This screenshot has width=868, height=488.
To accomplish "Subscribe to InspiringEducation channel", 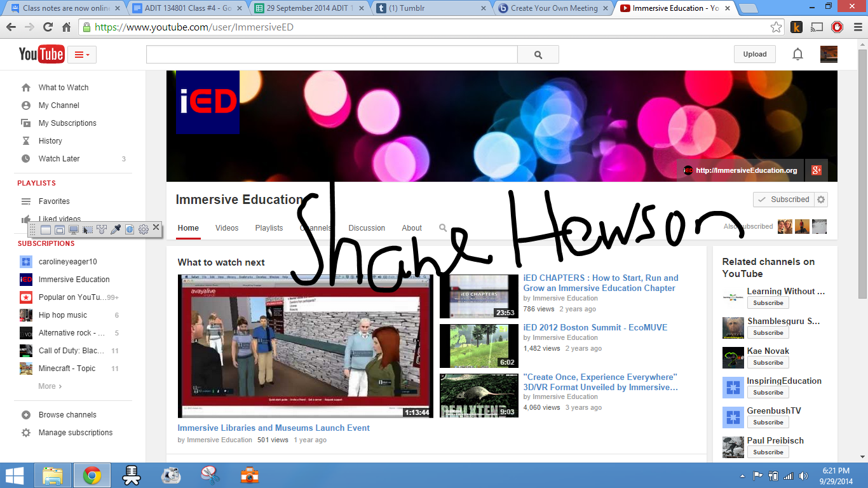I will click(x=768, y=393).
